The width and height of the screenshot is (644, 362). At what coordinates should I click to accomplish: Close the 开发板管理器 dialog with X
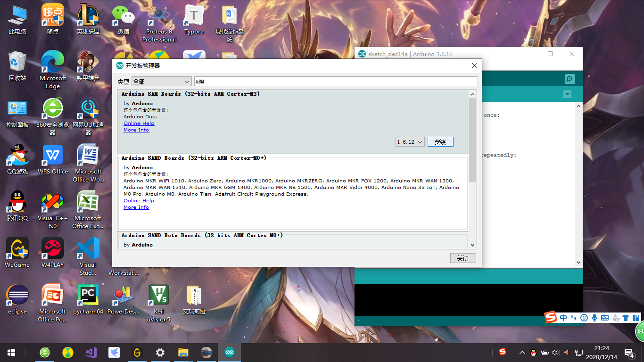point(475,66)
